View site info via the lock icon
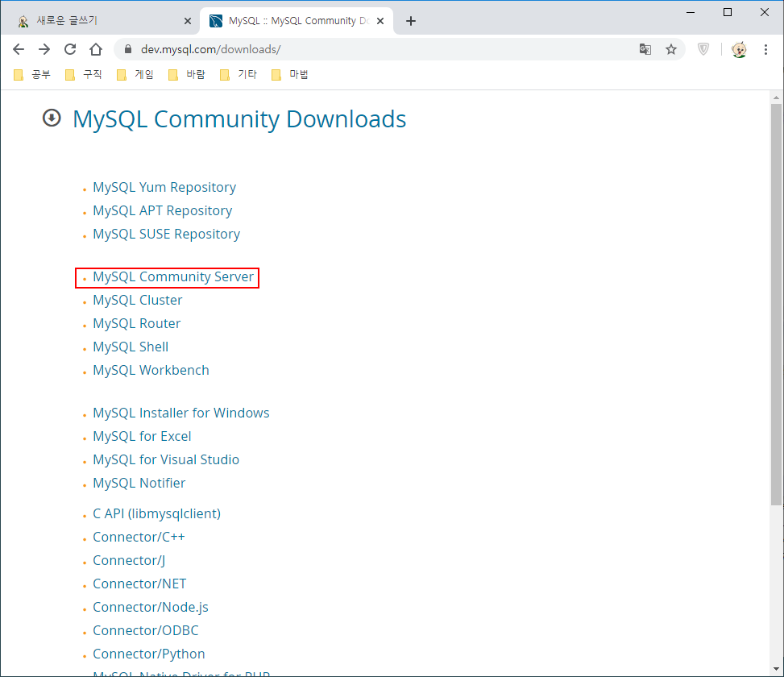The height and width of the screenshot is (677, 784). 128,49
